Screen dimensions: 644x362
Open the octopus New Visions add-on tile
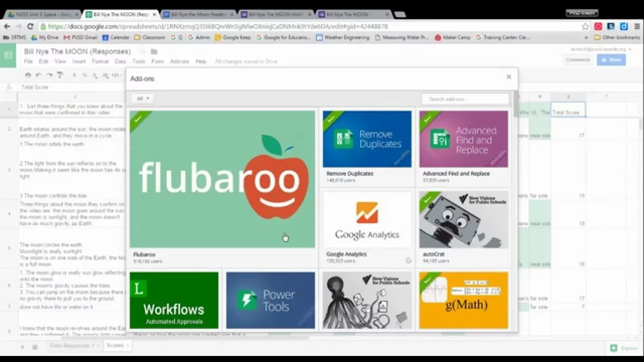[x=367, y=300]
